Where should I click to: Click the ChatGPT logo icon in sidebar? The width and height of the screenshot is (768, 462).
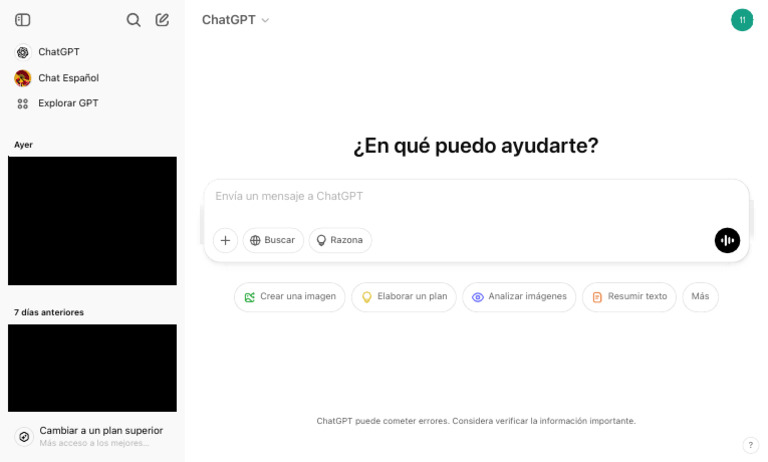[23, 52]
